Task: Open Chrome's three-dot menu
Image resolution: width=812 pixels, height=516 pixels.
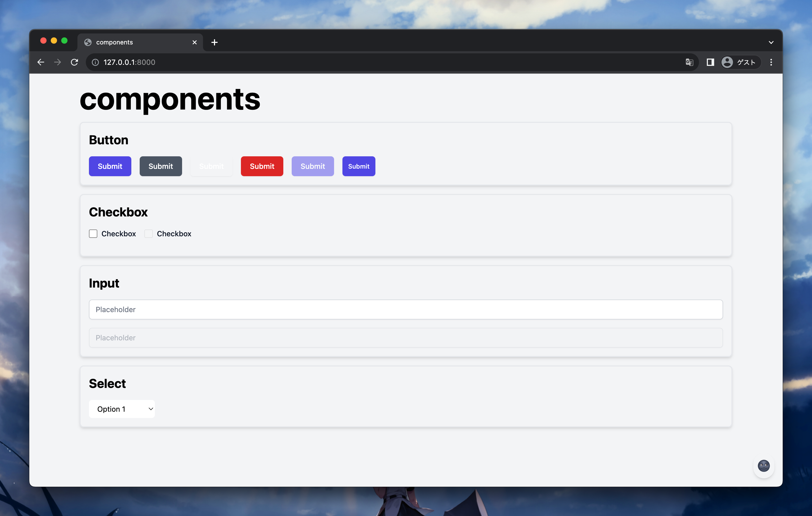Action: click(x=771, y=62)
